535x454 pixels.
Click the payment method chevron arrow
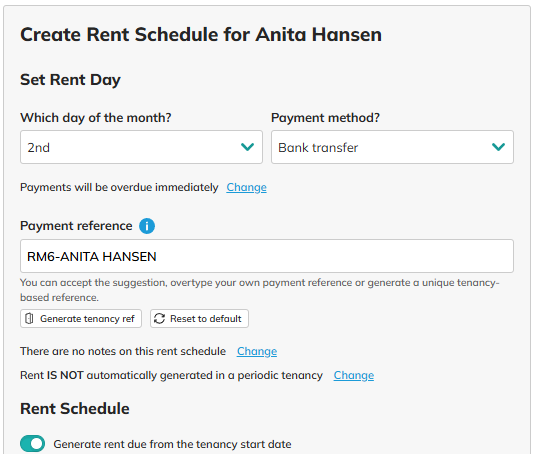point(498,147)
